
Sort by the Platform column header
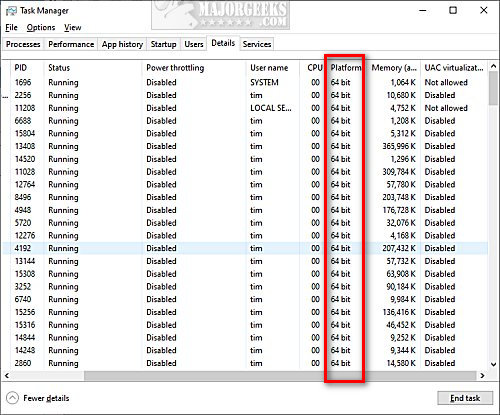(346, 68)
